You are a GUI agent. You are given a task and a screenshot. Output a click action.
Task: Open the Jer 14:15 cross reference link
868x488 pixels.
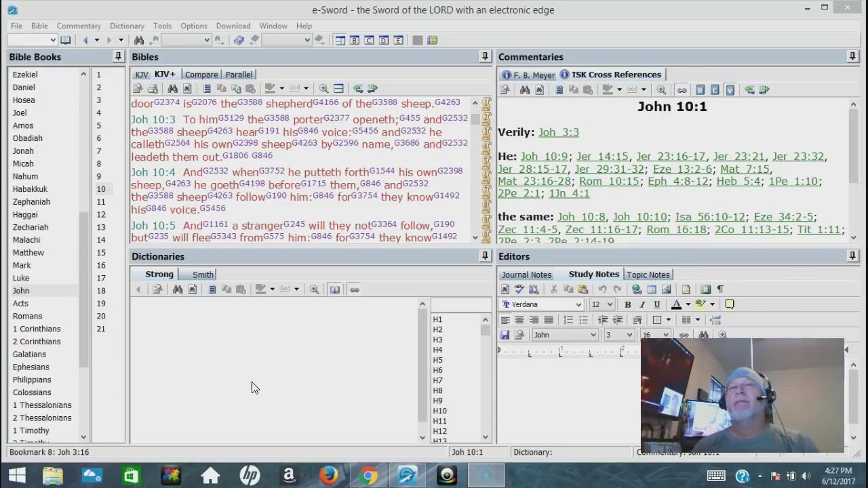point(602,157)
